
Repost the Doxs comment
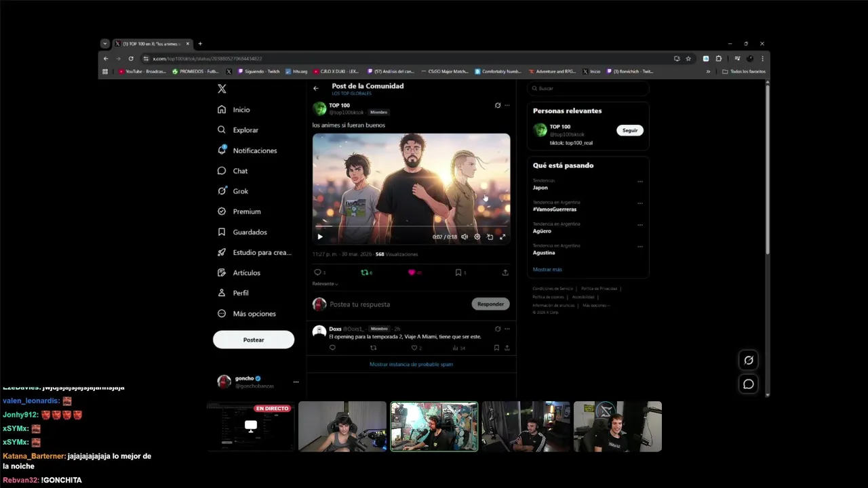[373, 348]
